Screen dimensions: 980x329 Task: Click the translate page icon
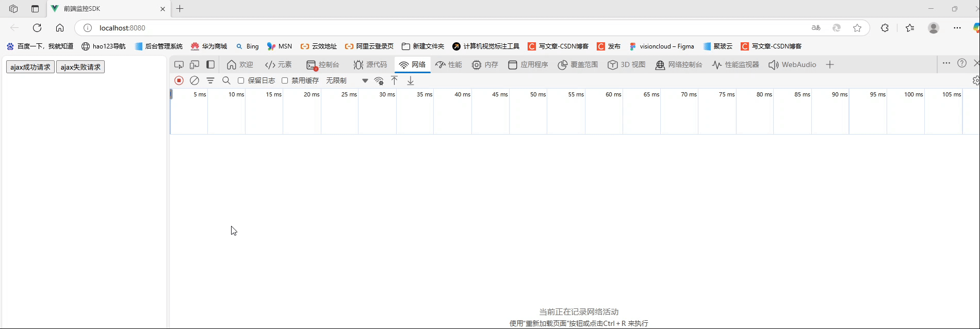[x=816, y=28]
